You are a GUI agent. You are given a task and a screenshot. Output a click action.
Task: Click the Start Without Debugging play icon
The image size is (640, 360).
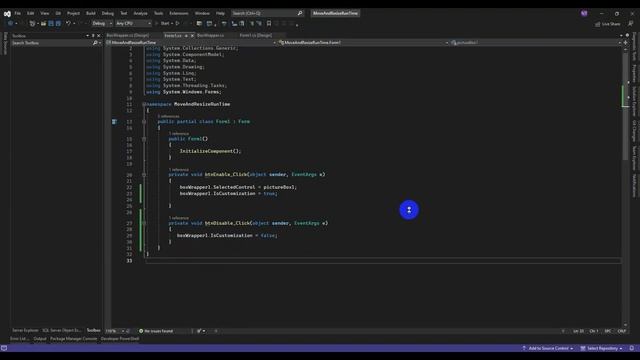coord(177,24)
